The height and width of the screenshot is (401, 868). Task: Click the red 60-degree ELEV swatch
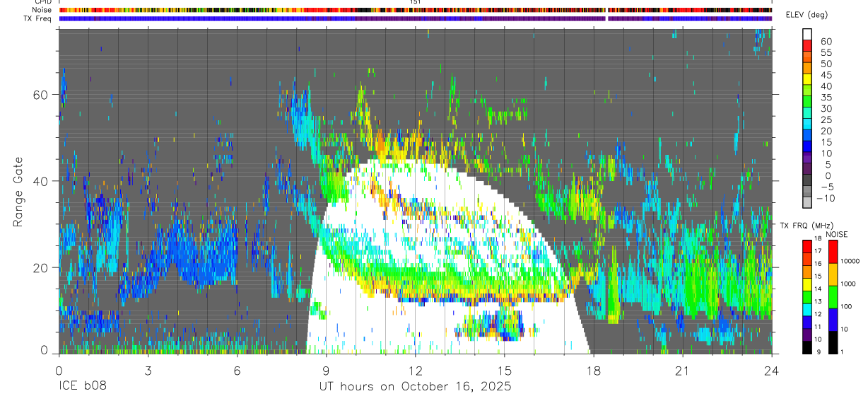(x=807, y=45)
